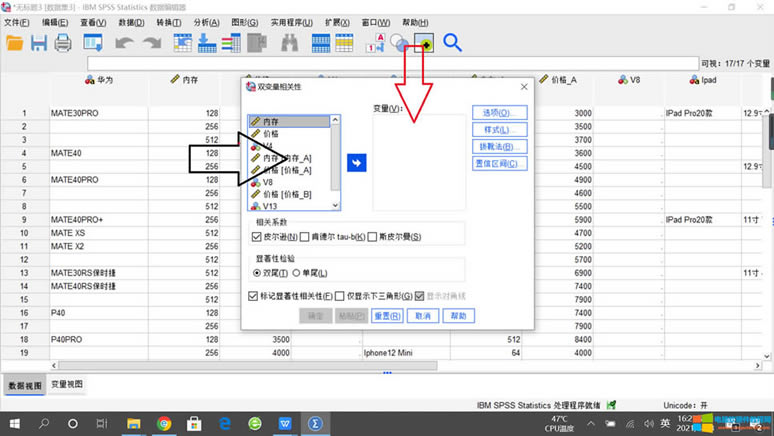This screenshot has height=436, width=774.
Task: Click the Find binoculars icon
Action: click(x=289, y=43)
